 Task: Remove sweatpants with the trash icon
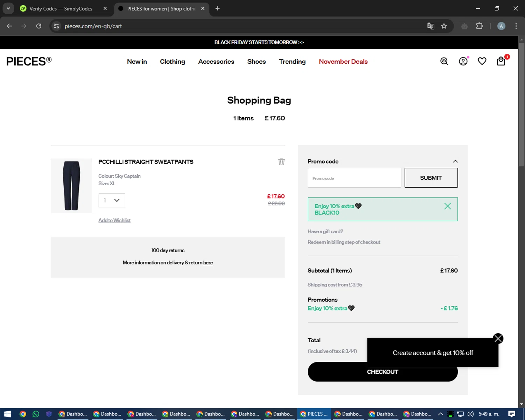coord(281,162)
